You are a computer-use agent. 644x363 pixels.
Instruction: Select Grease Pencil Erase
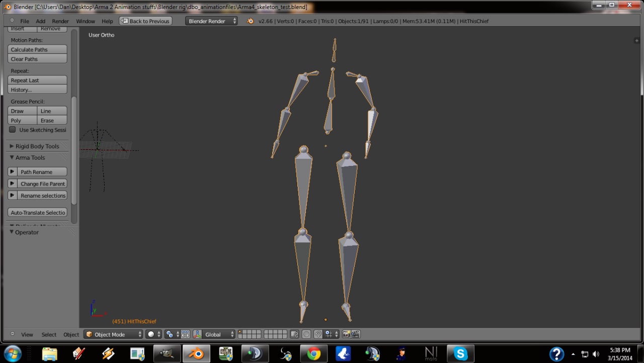[x=52, y=120]
